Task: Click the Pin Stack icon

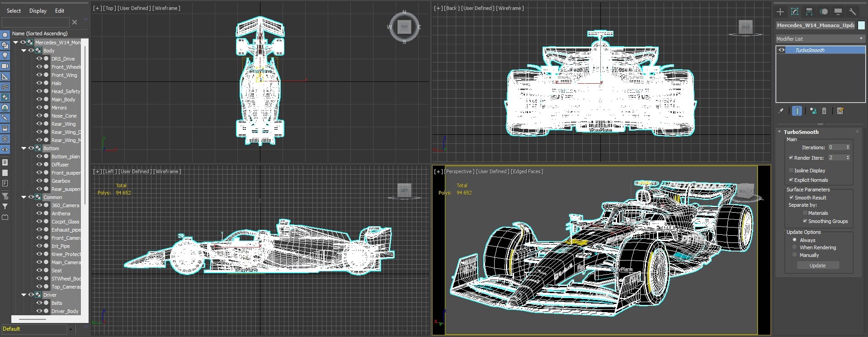Action: 781,111
